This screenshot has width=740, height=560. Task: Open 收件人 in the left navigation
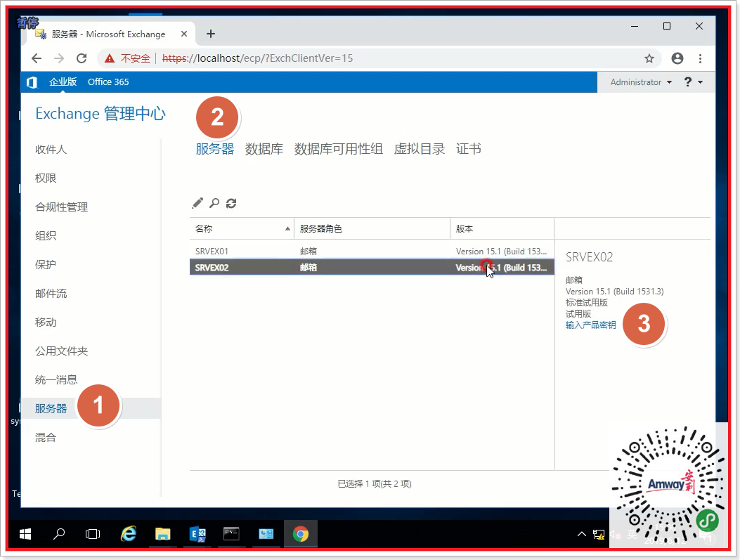[51, 150]
